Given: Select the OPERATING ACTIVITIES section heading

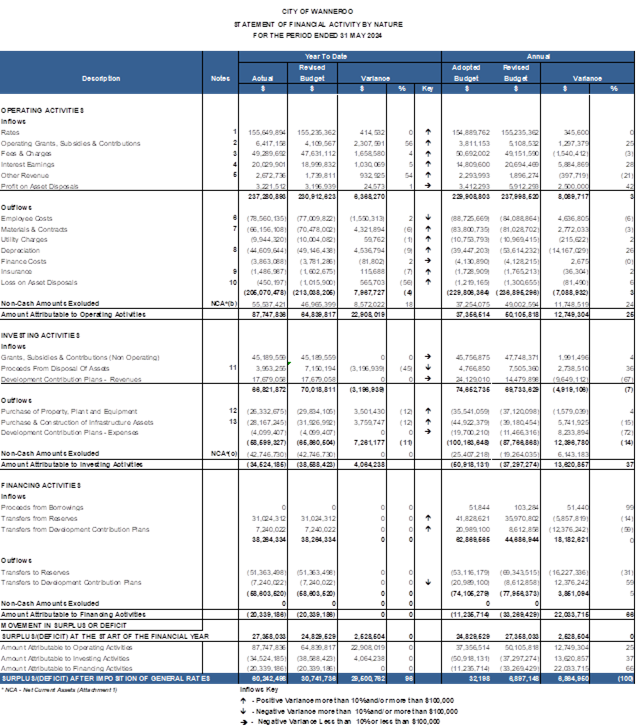Looking at the screenshot, I should pos(42,110).
